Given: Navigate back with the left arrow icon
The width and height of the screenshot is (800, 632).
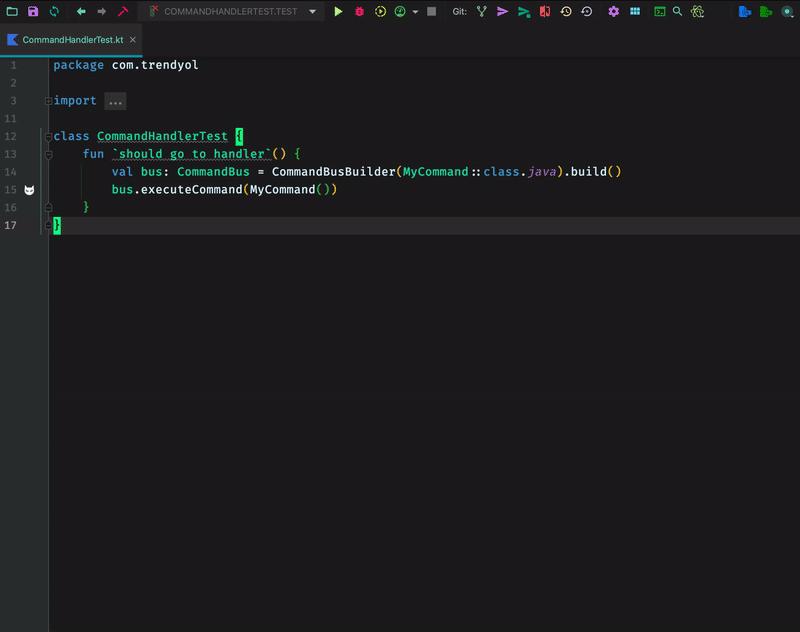Looking at the screenshot, I should 81,13.
